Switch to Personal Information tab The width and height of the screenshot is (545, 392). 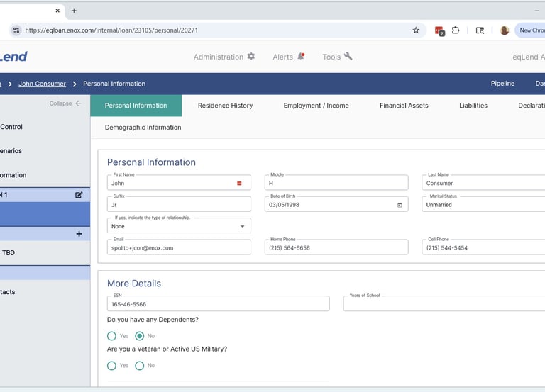(x=136, y=106)
